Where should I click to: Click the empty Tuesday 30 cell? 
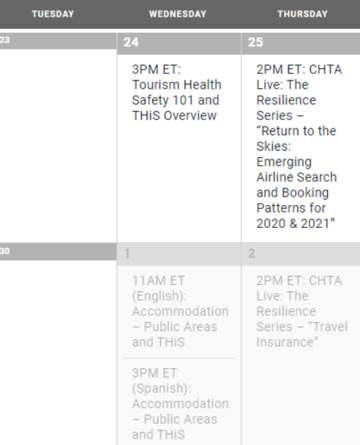(58, 353)
